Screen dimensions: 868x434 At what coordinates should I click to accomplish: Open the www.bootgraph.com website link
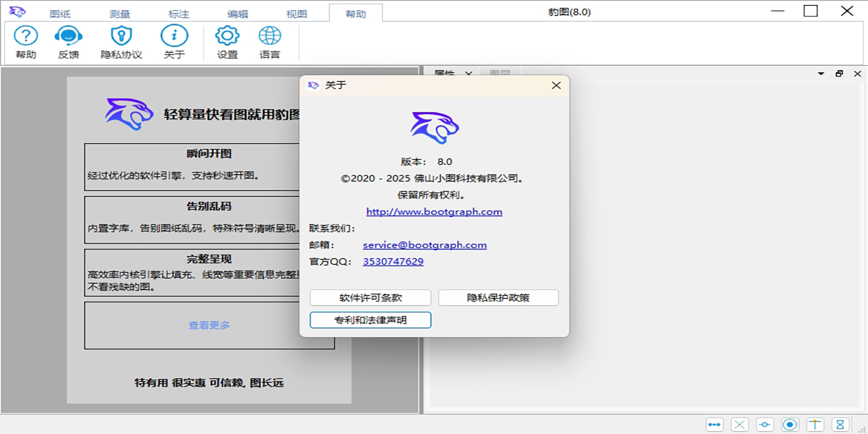(434, 212)
